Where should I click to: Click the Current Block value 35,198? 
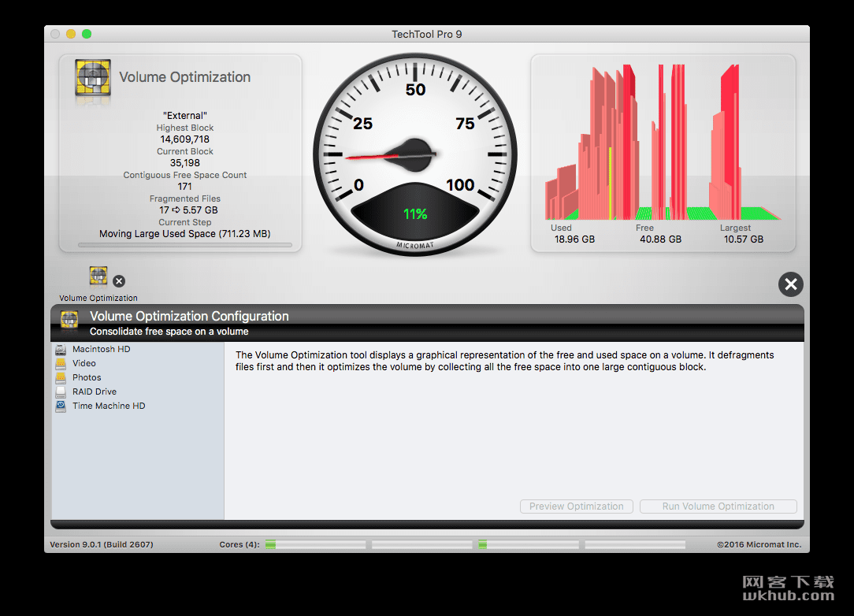tap(184, 163)
